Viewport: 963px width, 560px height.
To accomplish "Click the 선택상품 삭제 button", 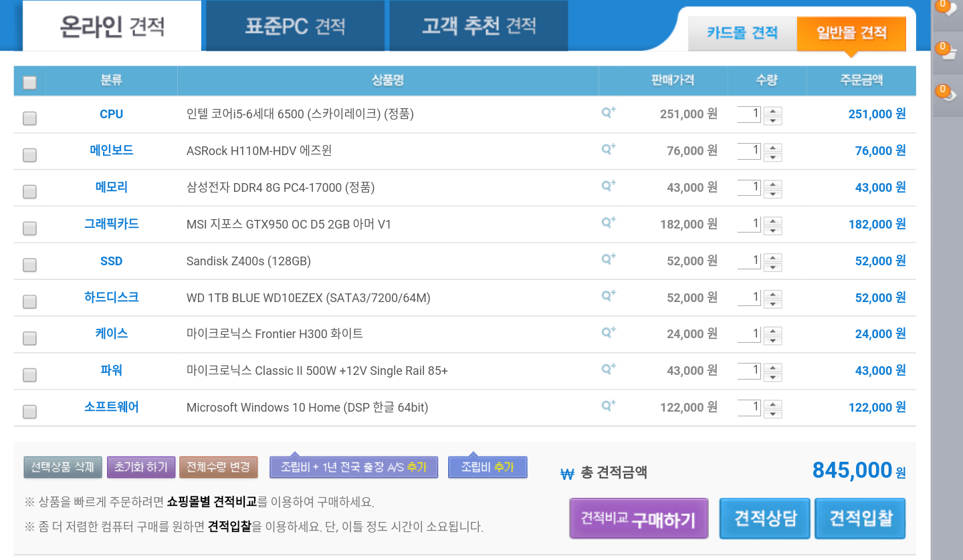I will click(63, 467).
